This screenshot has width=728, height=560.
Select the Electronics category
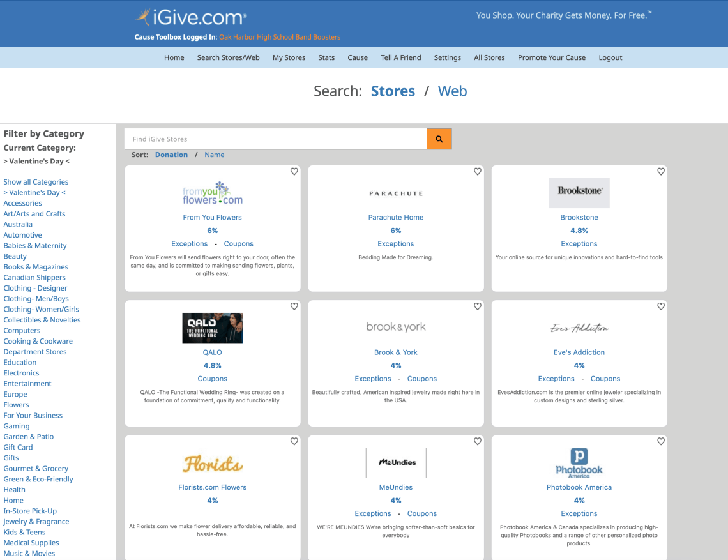coord(21,373)
